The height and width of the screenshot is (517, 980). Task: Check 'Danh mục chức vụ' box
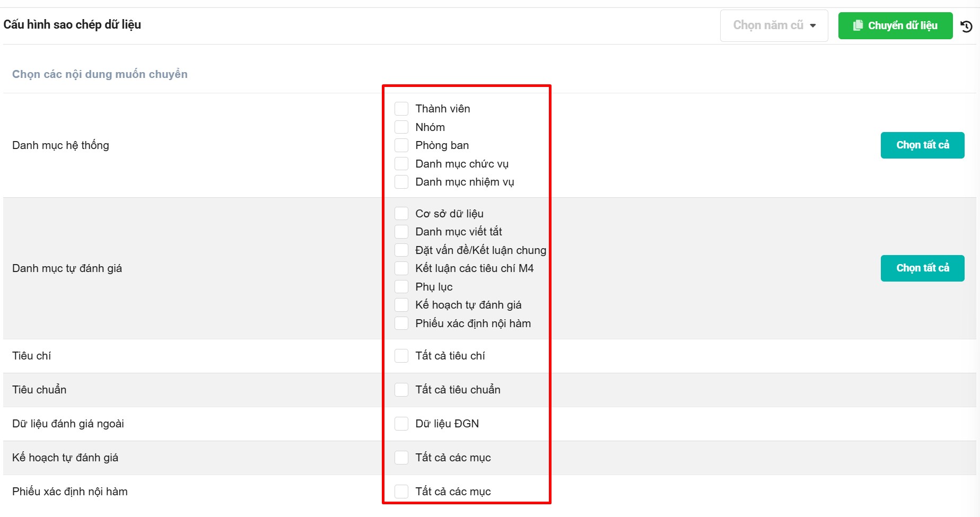click(401, 164)
